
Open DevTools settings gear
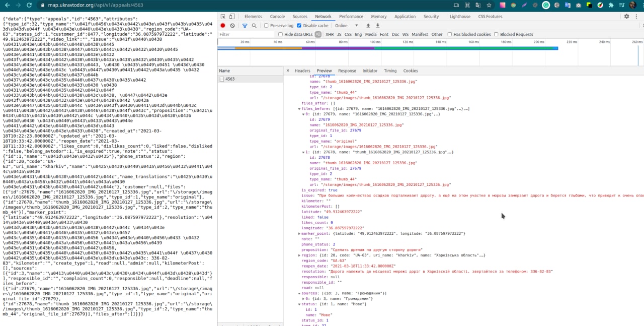(626, 16)
